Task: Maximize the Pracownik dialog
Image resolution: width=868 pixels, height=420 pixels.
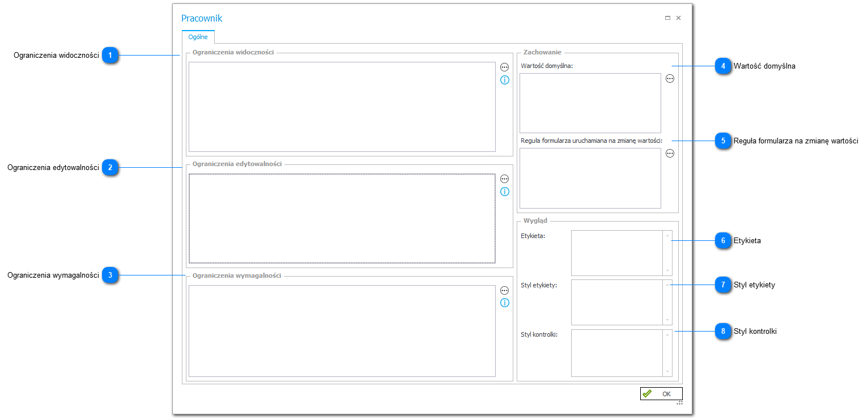Action: [x=667, y=18]
